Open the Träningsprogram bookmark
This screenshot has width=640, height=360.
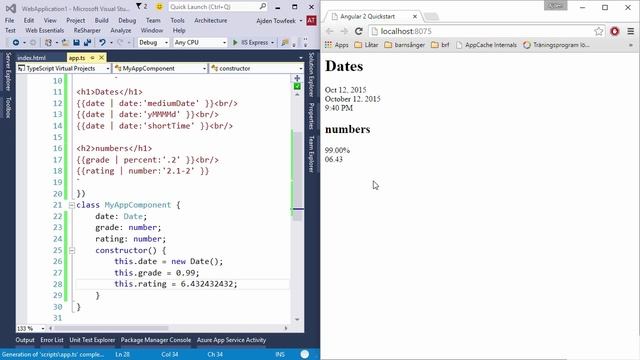click(556, 45)
